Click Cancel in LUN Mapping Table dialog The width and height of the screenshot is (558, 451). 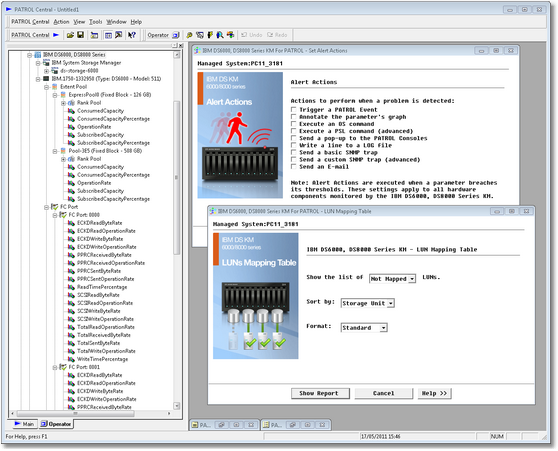384,393
